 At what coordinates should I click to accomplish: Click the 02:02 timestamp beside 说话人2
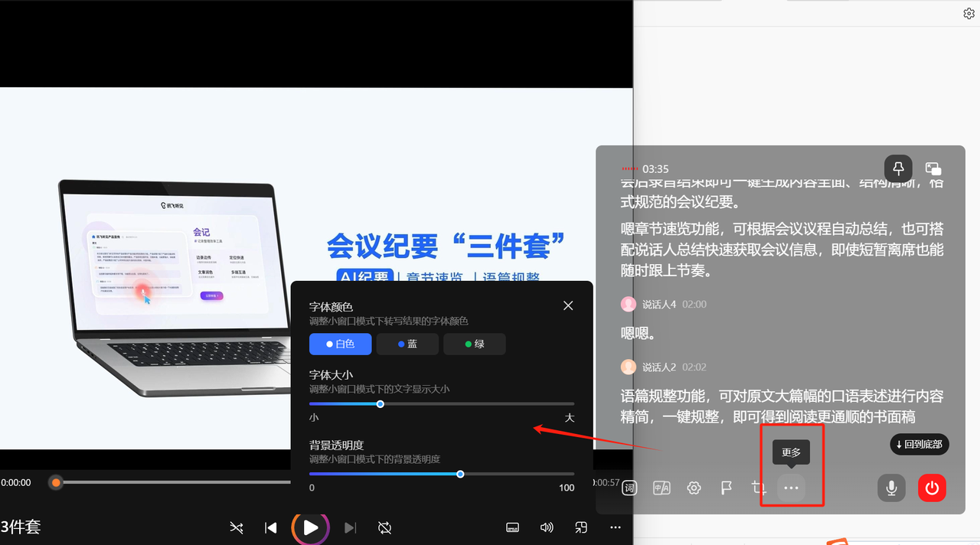694,367
